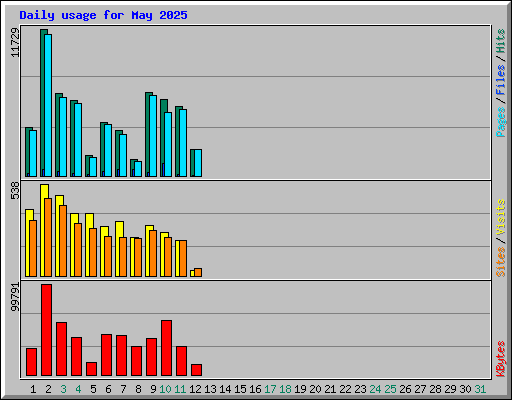Click the 11729 hits axis value
512x400 pixels.
point(15,43)
